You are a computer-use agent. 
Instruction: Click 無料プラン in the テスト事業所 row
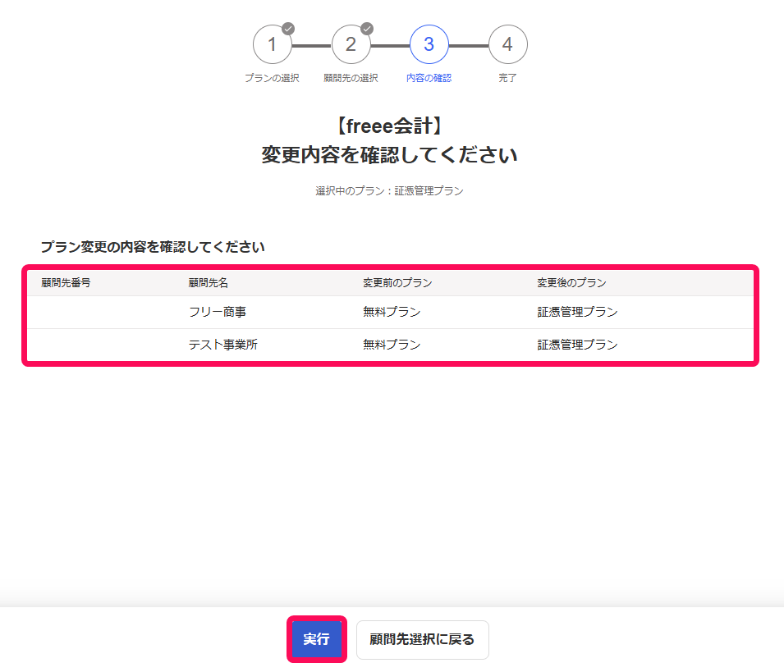(x=392, y=345)
